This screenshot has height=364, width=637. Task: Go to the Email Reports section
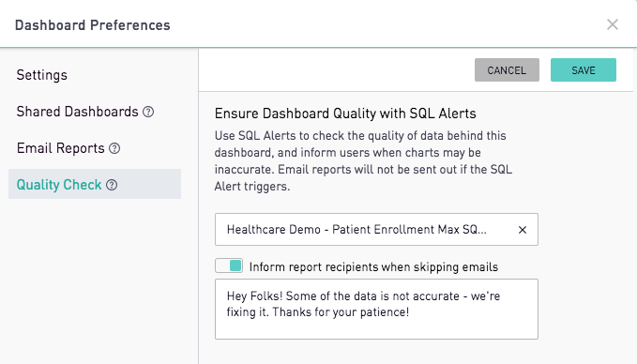61,148
